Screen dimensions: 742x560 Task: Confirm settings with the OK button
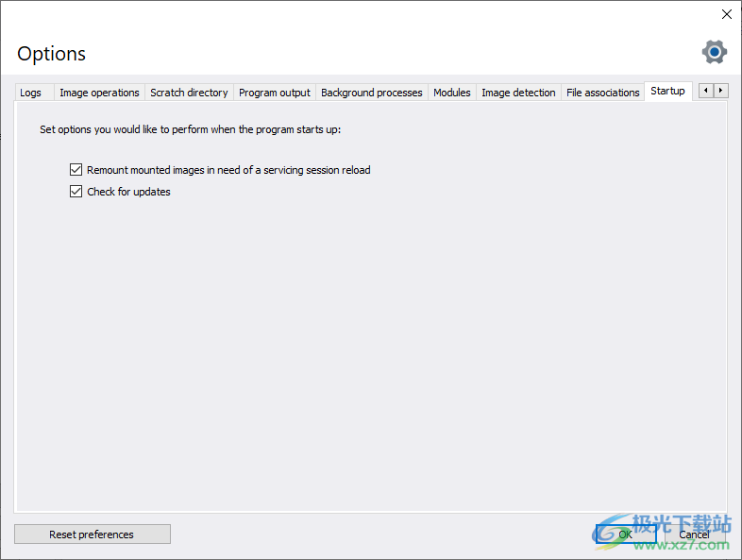[x=625, y=535]
